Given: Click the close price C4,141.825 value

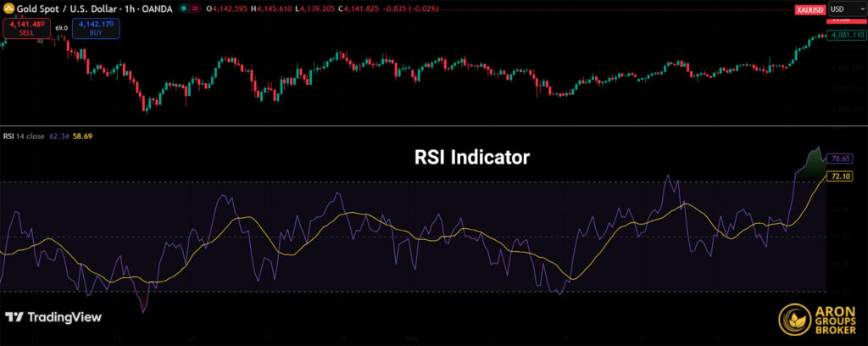Looking at the screenshot, I should (359, 8).
